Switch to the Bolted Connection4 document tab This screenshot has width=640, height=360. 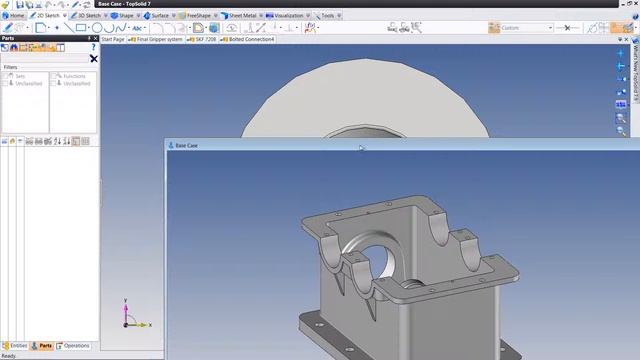[x=247, y=39]
